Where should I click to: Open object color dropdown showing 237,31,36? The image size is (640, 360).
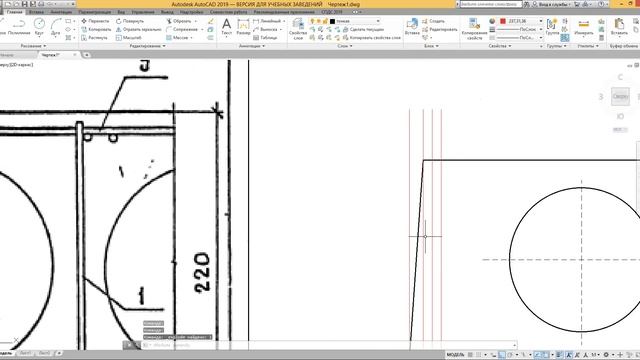541,21
